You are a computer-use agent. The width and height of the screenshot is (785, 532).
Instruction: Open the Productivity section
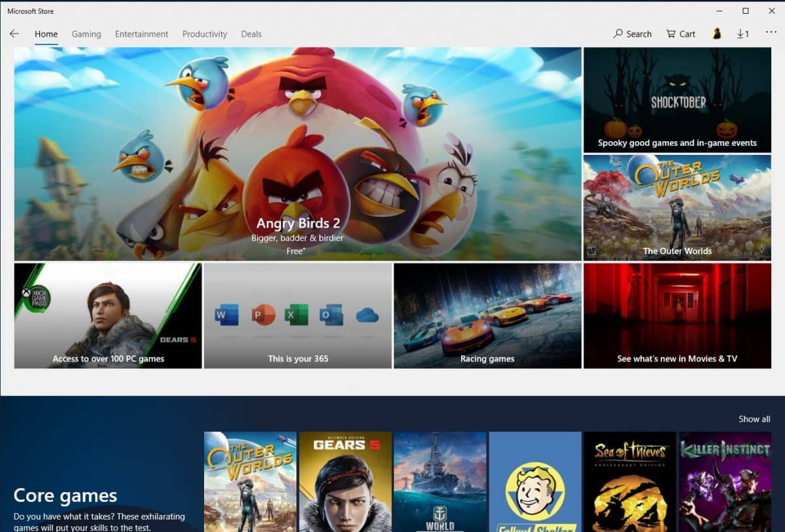pos(204,34)
